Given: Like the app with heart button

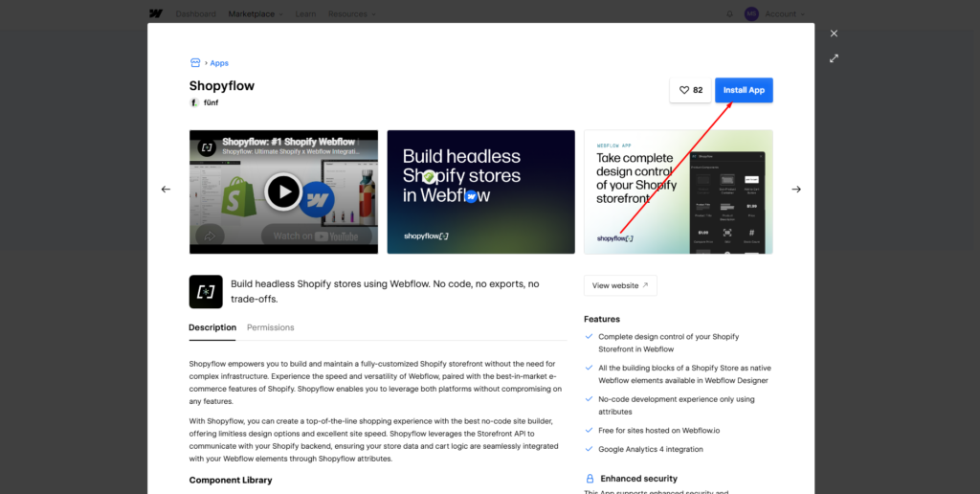Looking at the screenshot, I should click(x=691, y=90).
